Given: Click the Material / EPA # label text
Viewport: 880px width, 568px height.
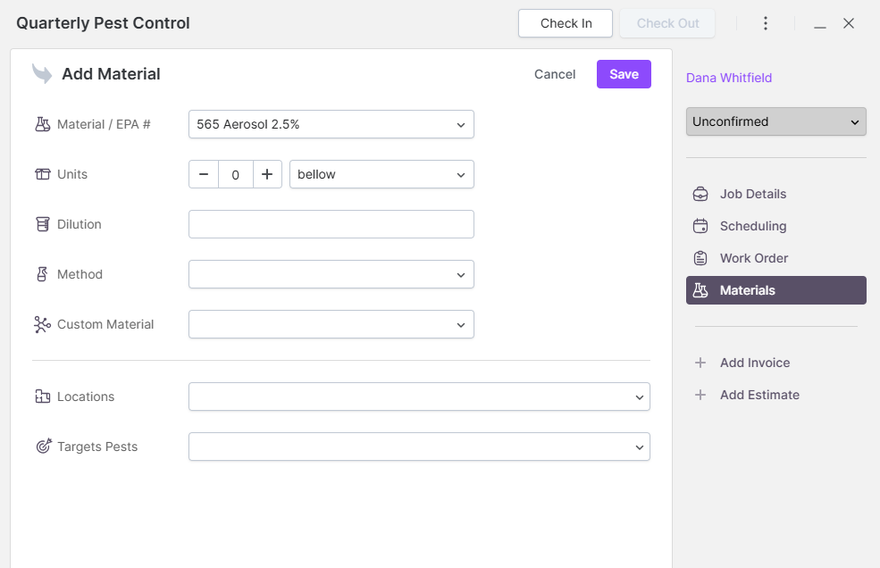Looking at the screenshot, I should tap(104, 124).
